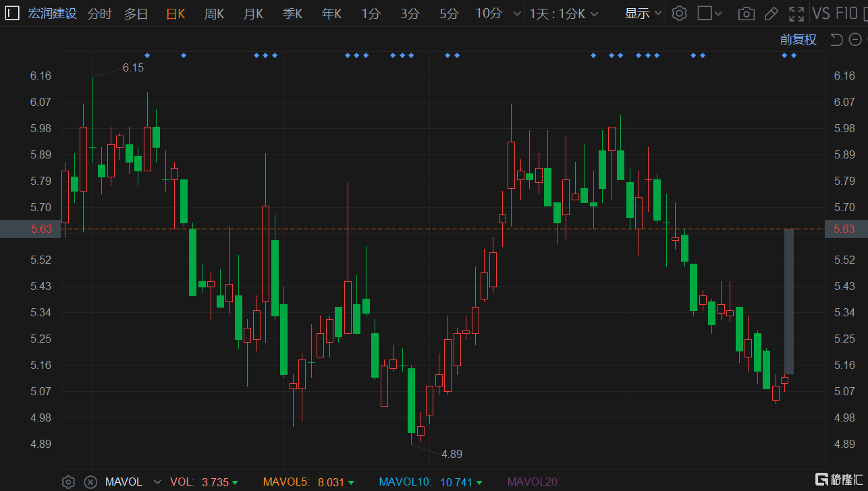Click the last blue diamond event marker

point(794,55)
